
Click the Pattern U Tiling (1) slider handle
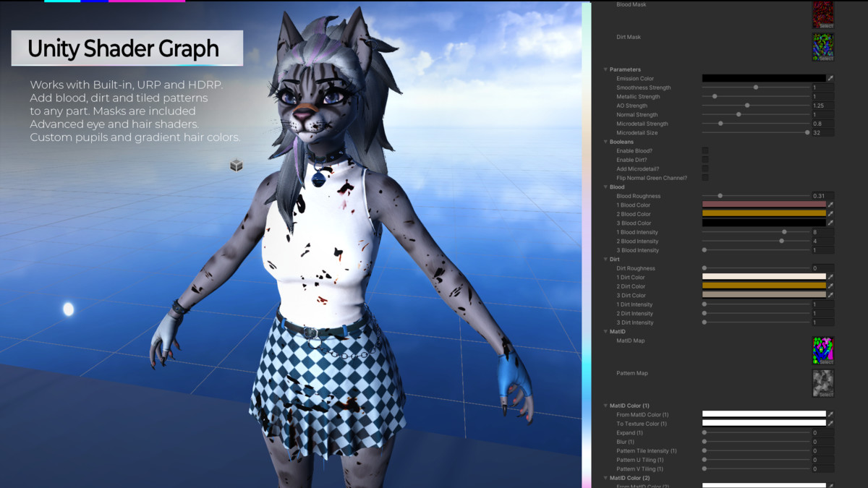click(x=705, y=460)
